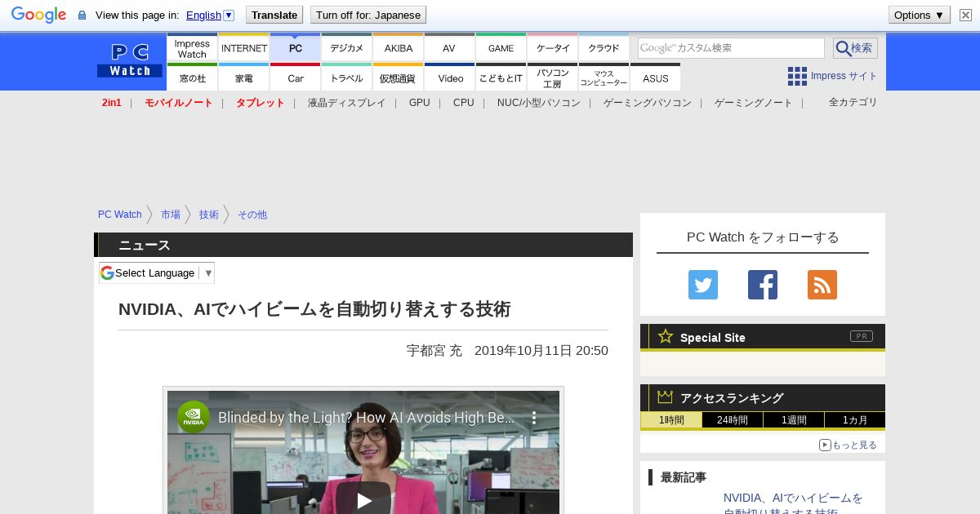Click the その他 breadcrumb
The height and width of the screenshot is (514, 980).
252,215
